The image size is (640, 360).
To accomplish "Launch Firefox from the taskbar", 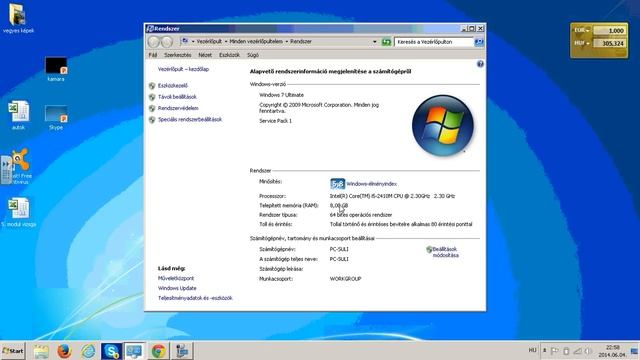I will click(64, 351).
